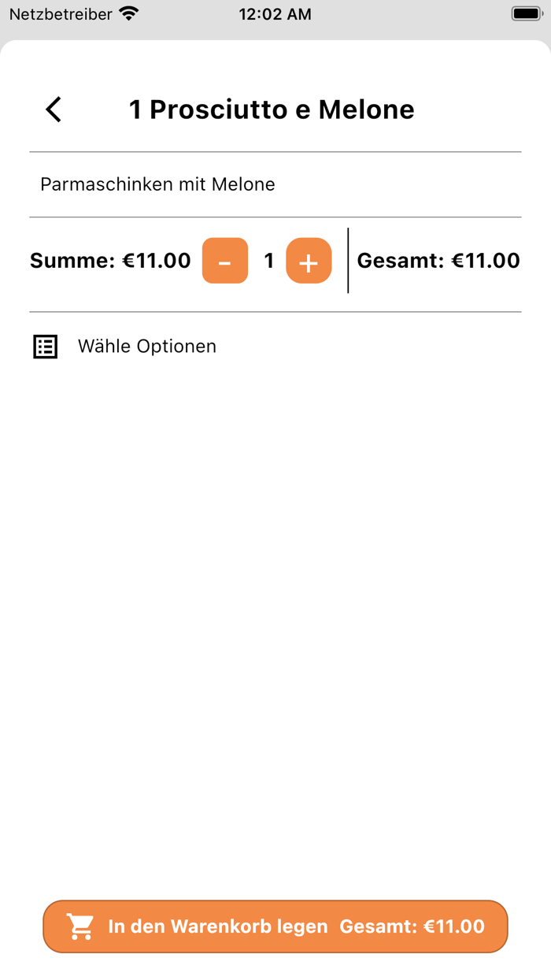Click the quantity number between stepper buttons

[x=268, y=261]
